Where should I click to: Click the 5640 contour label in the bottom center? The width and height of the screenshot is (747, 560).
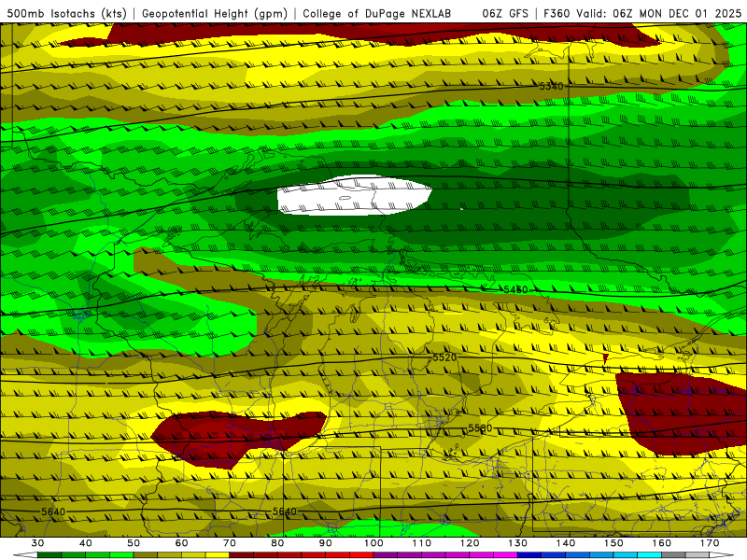[285, 511]
